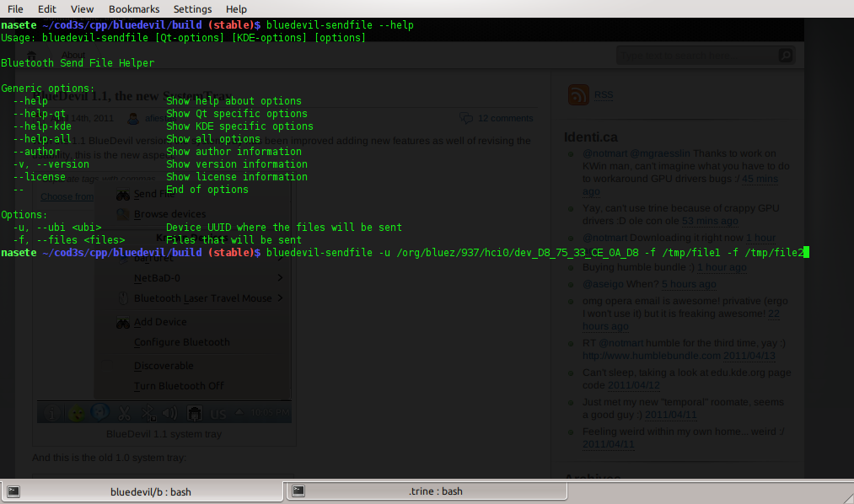The height and width of the screenshot is (504, 854).
Task: Open the RSS link on the background page
Action: click(604, 94)
